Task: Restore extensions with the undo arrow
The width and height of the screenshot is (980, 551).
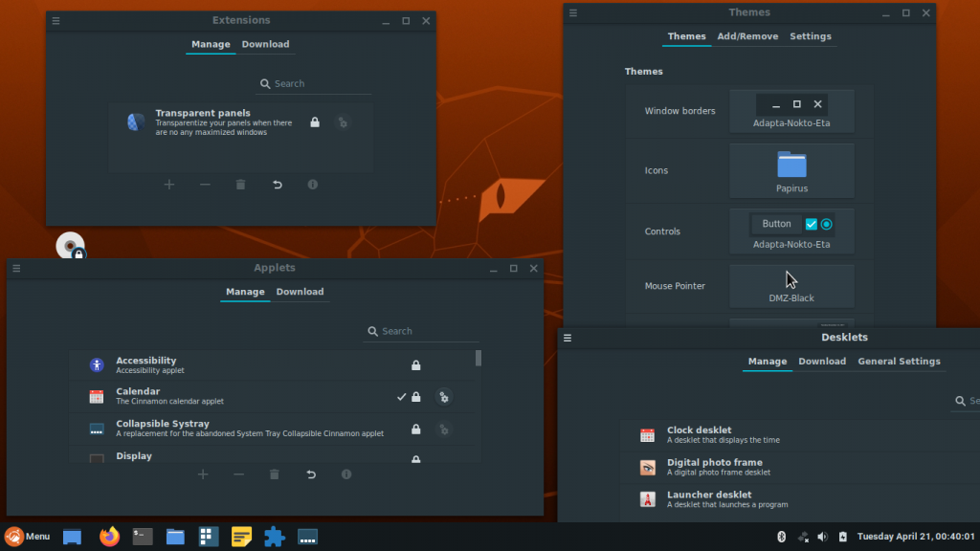Action: [277, 184]
